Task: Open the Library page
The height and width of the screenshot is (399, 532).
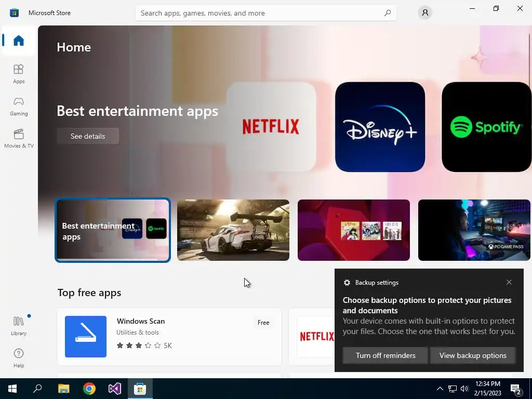Action: 19,325
